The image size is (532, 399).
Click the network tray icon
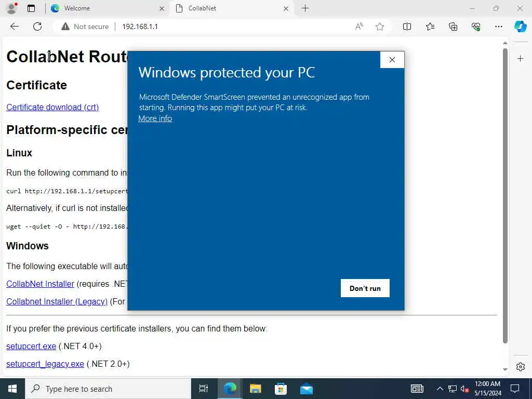[453, 389]
